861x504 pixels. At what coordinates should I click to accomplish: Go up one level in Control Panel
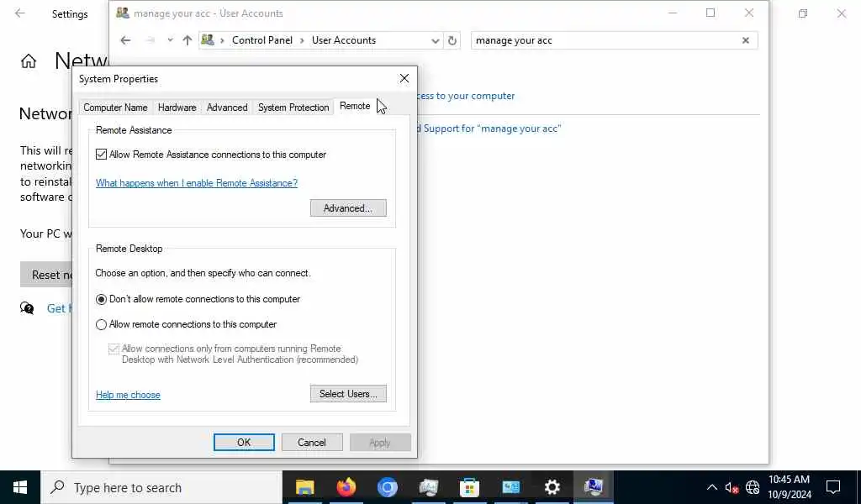click(x=188, y=40)
